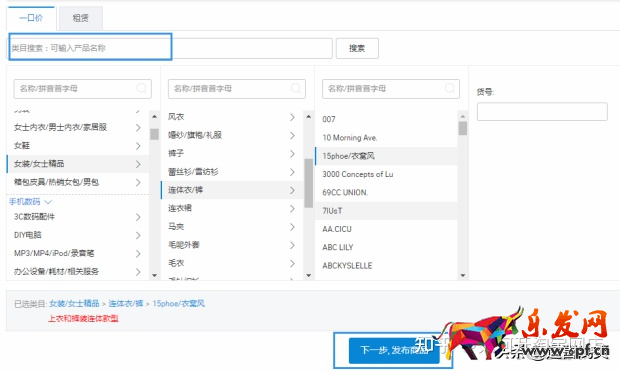Expand chevron next to DIY电脑

pos(138,235)
